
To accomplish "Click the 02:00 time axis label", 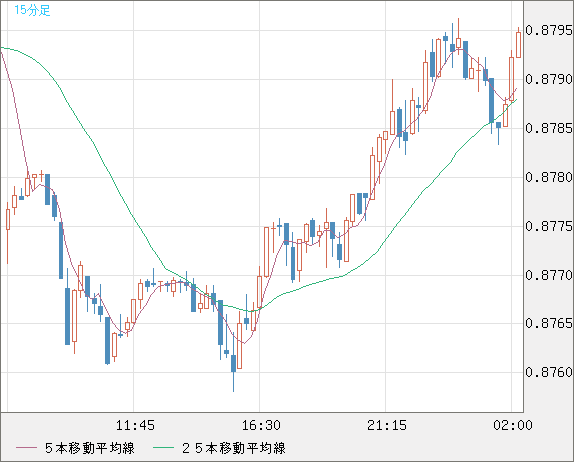I will 513,425.
